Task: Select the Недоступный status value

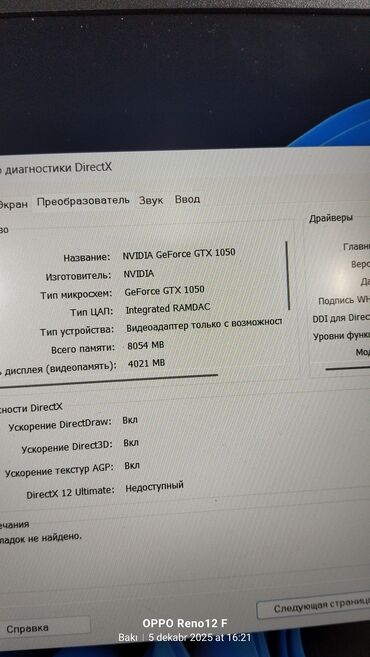Action: tap(155, 487)
